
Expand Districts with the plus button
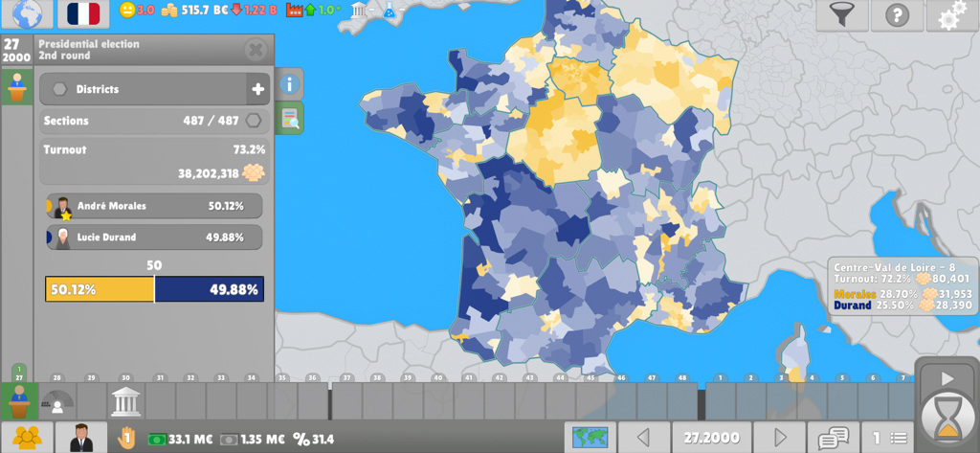coord(258,89)
